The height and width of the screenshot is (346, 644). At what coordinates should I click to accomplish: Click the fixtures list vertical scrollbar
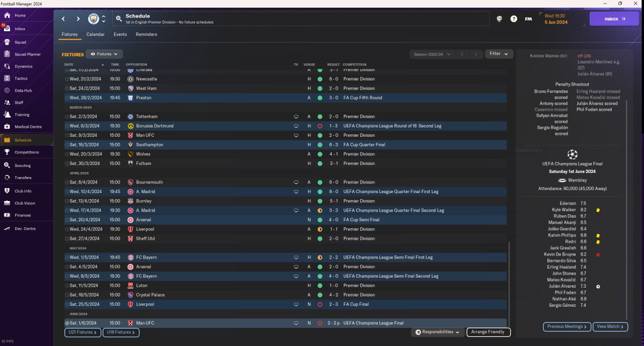509,283
